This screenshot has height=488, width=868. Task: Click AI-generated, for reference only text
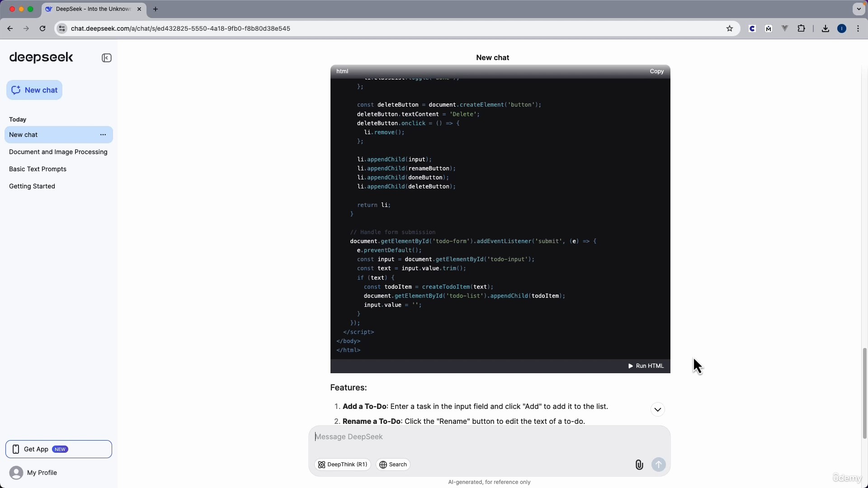pyautogui.click(x=489, y=482)
